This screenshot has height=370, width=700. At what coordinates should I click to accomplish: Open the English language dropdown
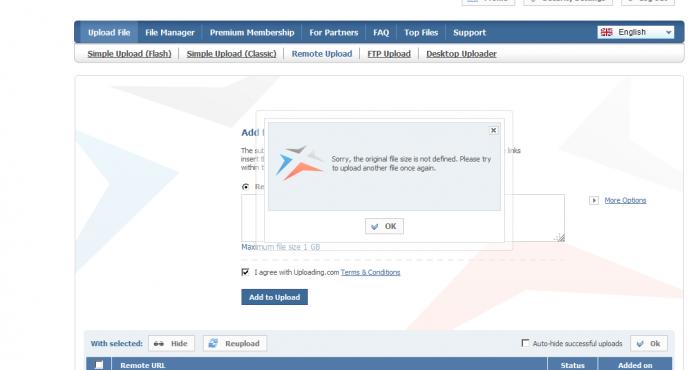(636, 32)
